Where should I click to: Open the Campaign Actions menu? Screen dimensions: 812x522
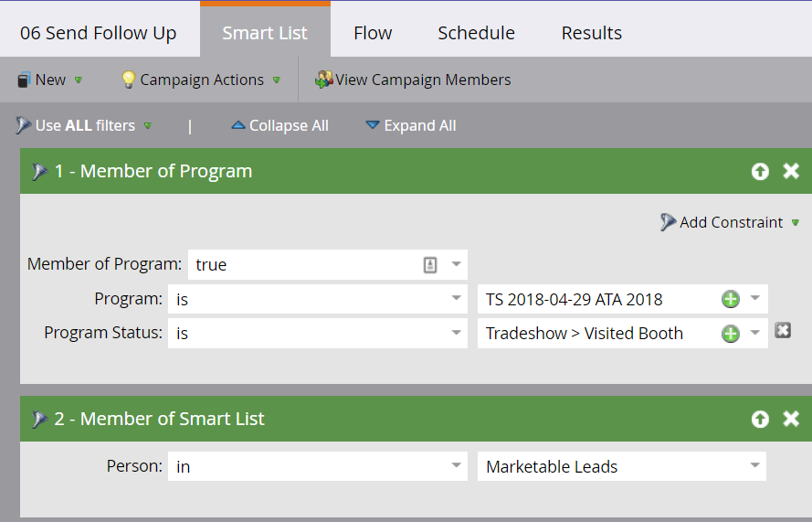201,80
